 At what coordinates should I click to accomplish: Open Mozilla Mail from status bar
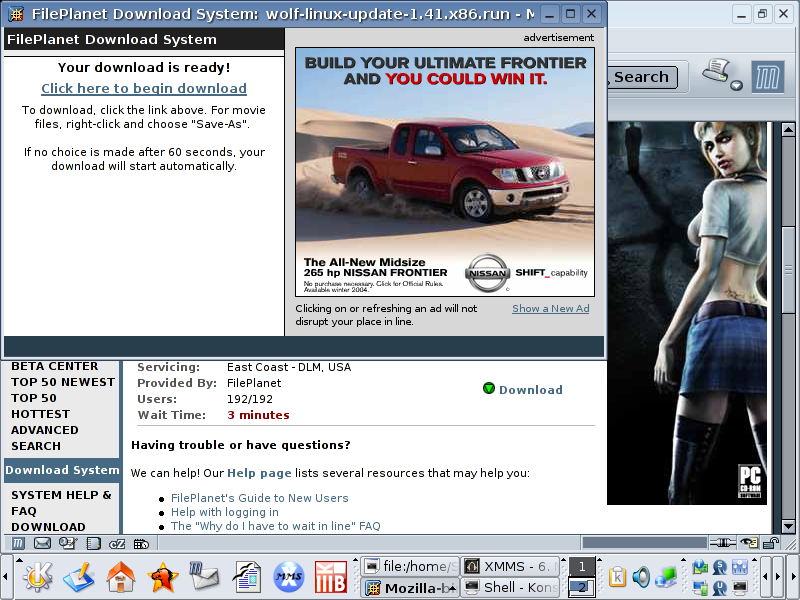tap(42, 544)
